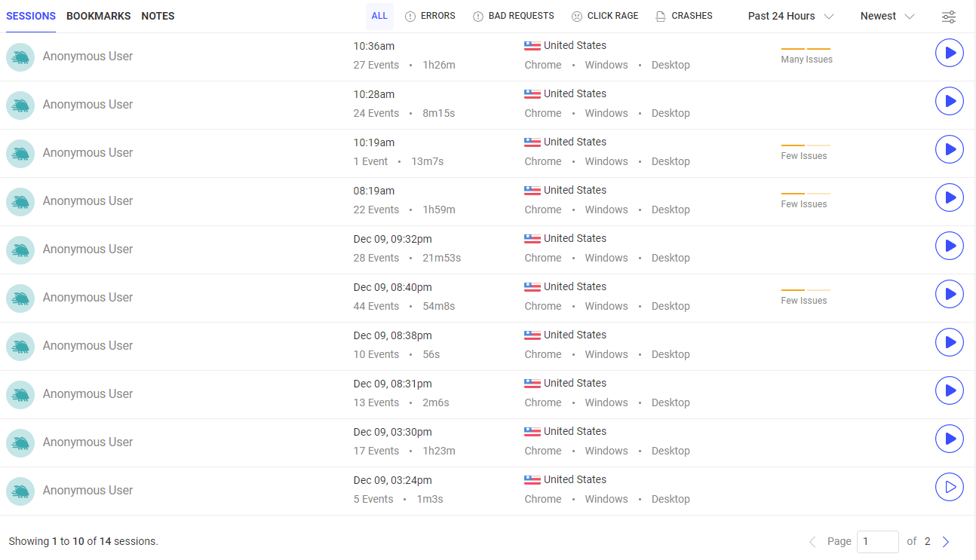Go to next page of sessions

click(x=946, y=542)
